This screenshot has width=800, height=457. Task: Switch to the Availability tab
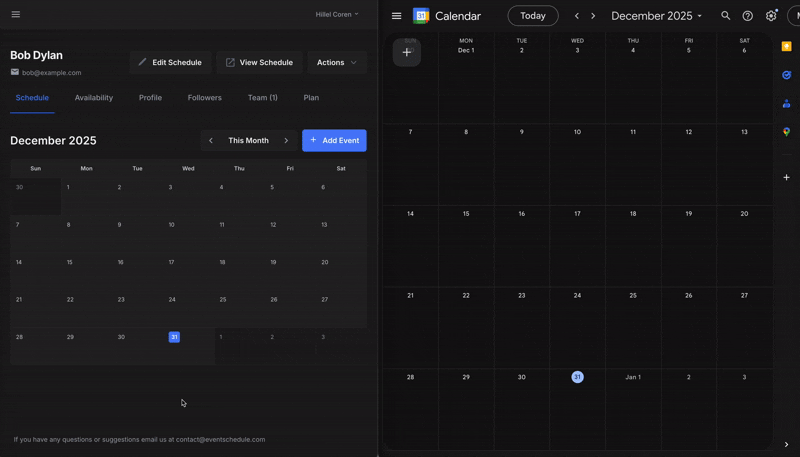(93, 98)
